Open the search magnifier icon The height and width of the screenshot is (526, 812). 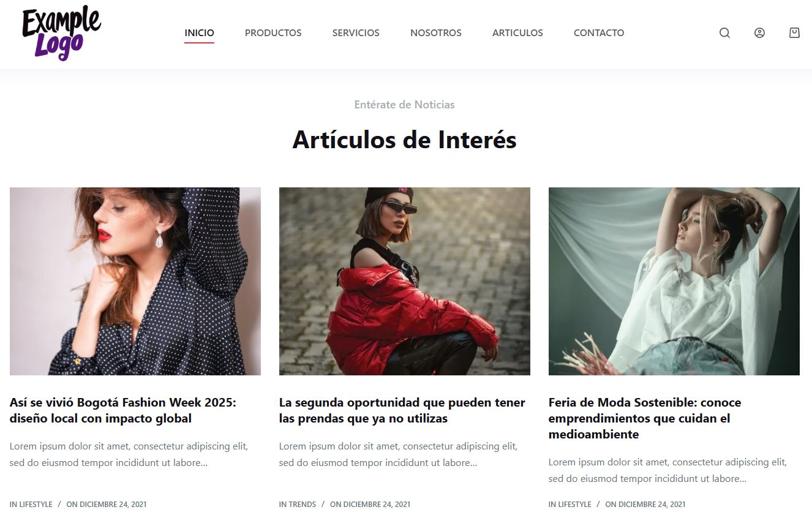tap(724, 33)
